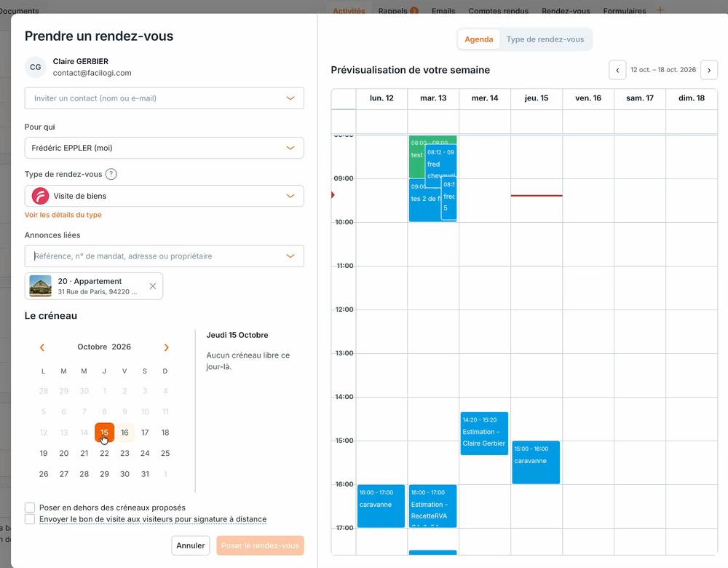Select October 22 in the date picker
Screen dimensions: 728x568
coord(104,453)
